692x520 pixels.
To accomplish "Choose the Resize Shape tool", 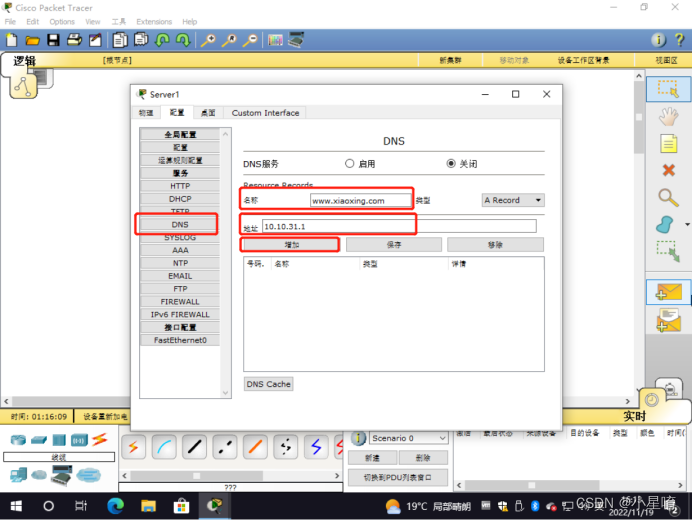I will (x=668, y=251).
